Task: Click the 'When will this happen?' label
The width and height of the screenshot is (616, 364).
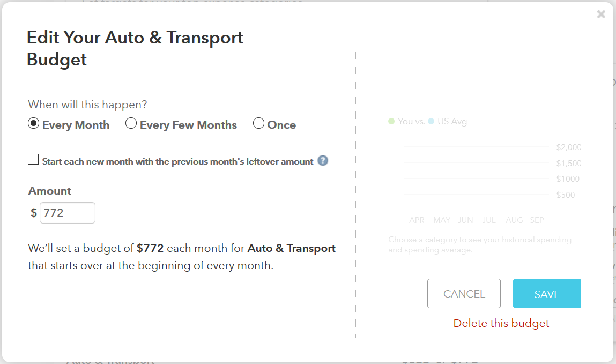Action: (x=87, y=104)
